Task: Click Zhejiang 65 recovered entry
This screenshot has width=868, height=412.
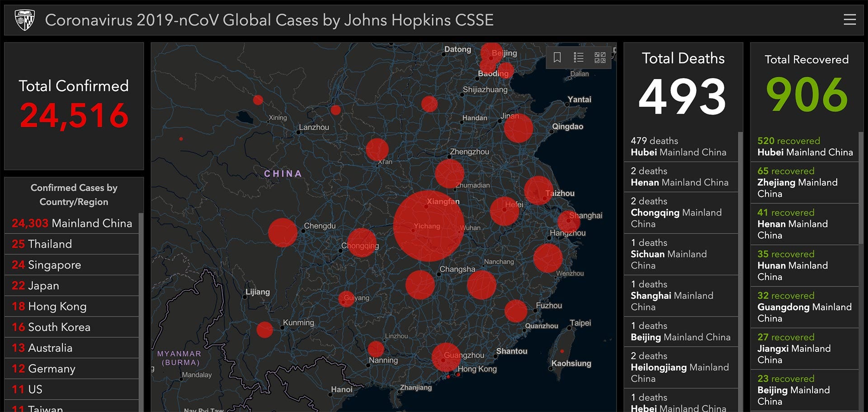Action: tap(804, 182)
